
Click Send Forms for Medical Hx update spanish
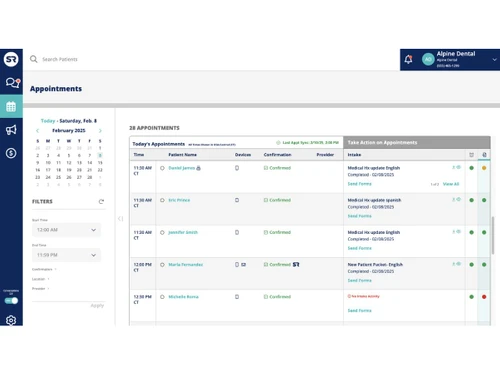tap(359, 216)
